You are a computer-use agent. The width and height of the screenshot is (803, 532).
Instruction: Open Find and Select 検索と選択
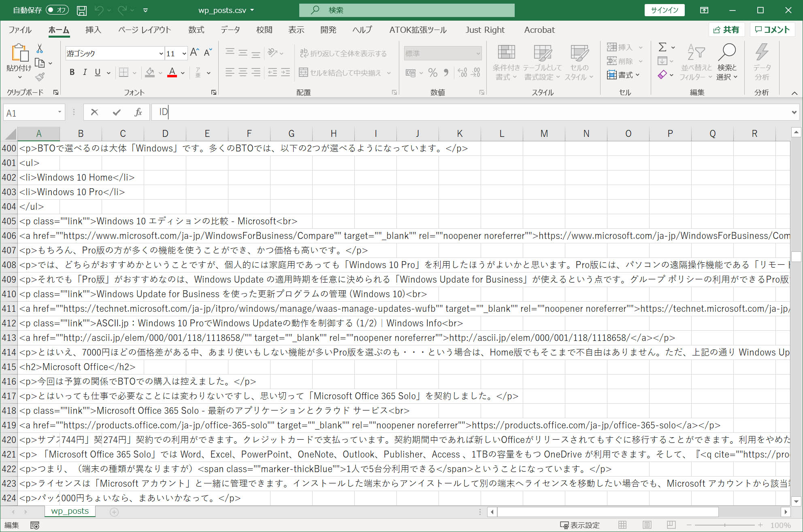[727, 62]
